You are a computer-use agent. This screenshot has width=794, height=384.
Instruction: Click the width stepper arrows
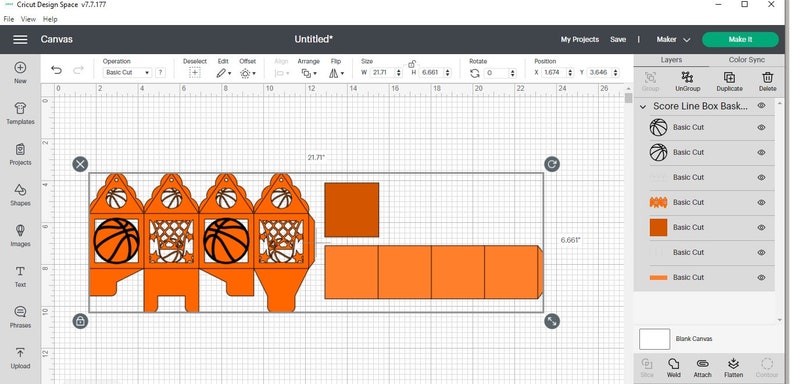(x=398, y=72)
